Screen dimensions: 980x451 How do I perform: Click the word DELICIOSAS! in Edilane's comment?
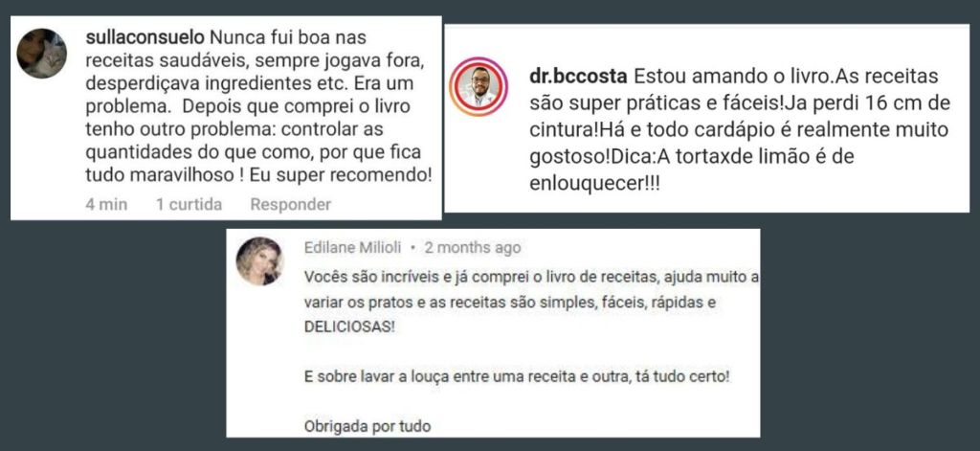tap(349, 327)
